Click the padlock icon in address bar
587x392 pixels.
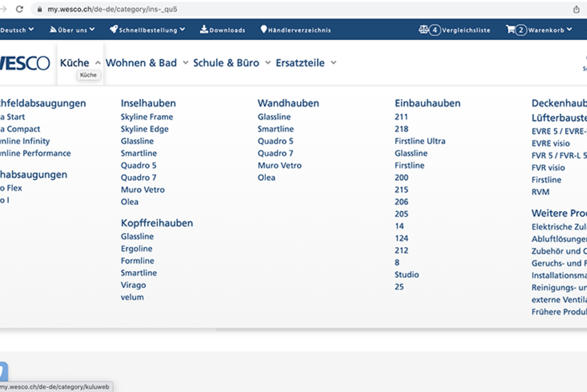40,9
